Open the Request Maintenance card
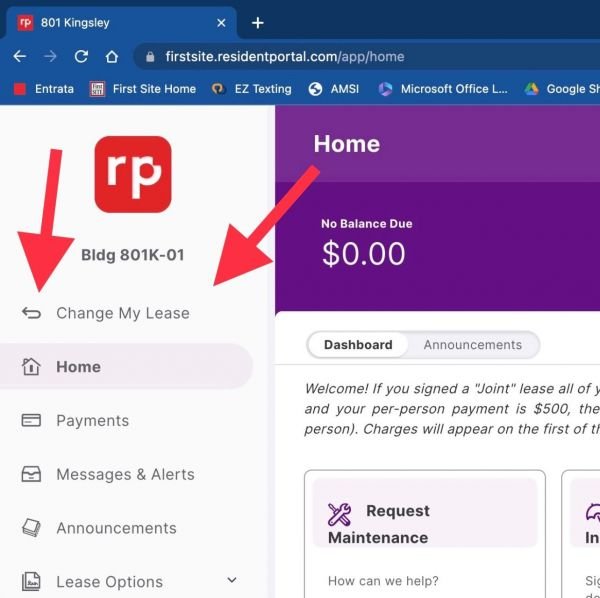600x598 pixels. pos(425,534)
